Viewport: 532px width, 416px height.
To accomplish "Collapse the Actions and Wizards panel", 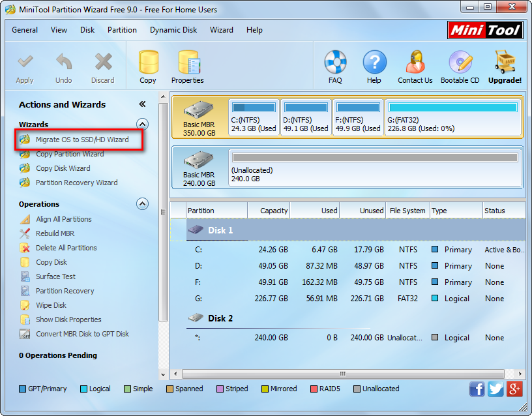I will [x=143, y=104].
